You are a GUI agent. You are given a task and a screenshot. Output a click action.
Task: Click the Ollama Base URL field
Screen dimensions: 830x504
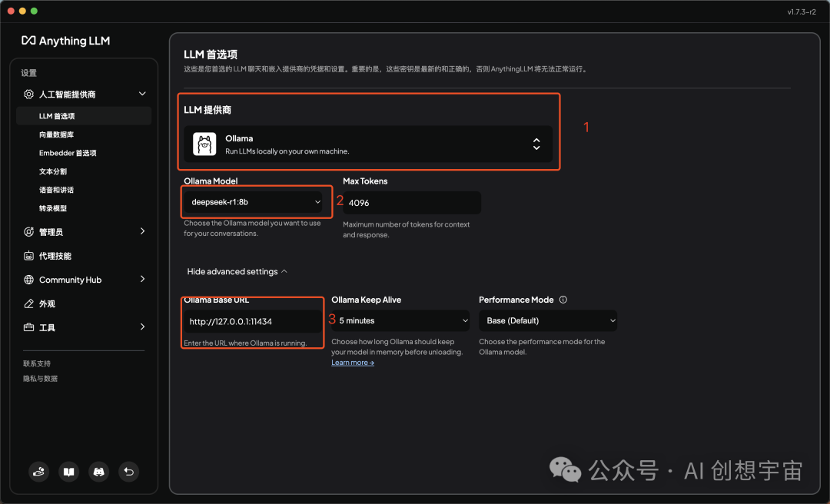click(x=253, y=321)
